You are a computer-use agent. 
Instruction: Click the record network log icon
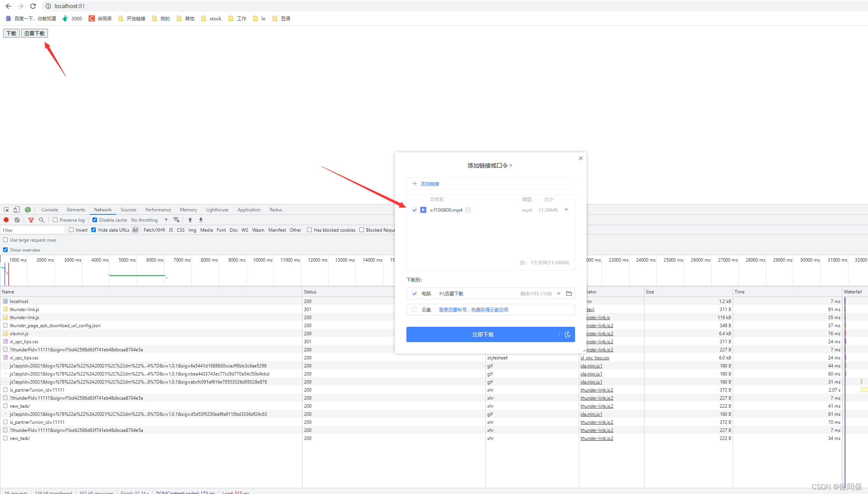[x=6, y=220]
